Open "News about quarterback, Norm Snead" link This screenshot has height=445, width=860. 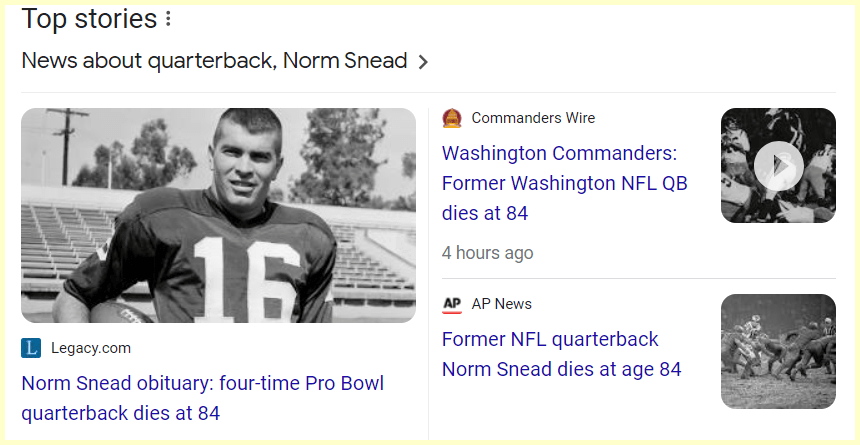point(214,61)
